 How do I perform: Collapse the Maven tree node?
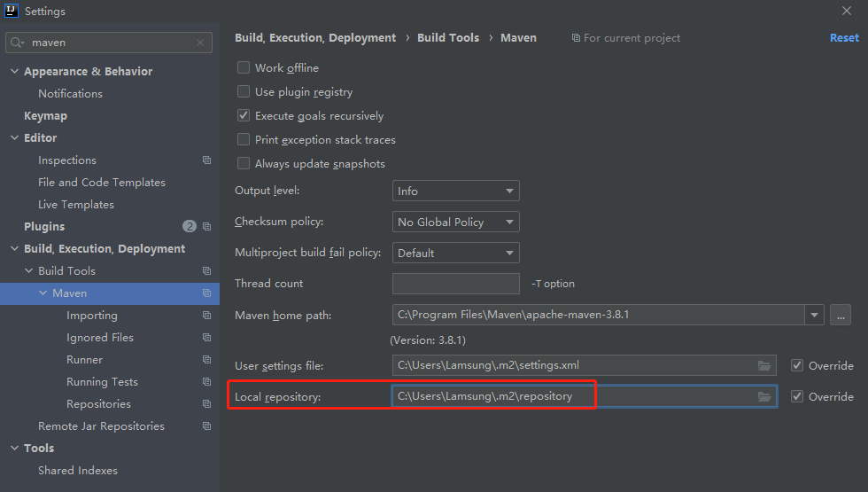(x=43, y=293)
